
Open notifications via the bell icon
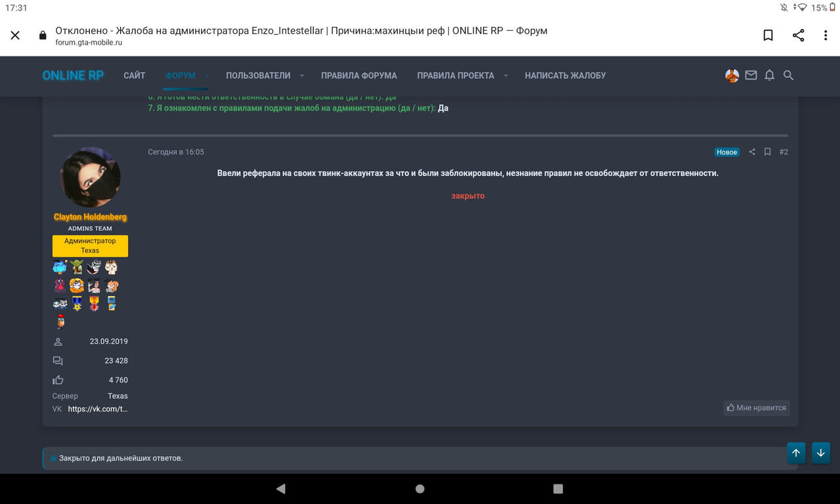(769, 75)
